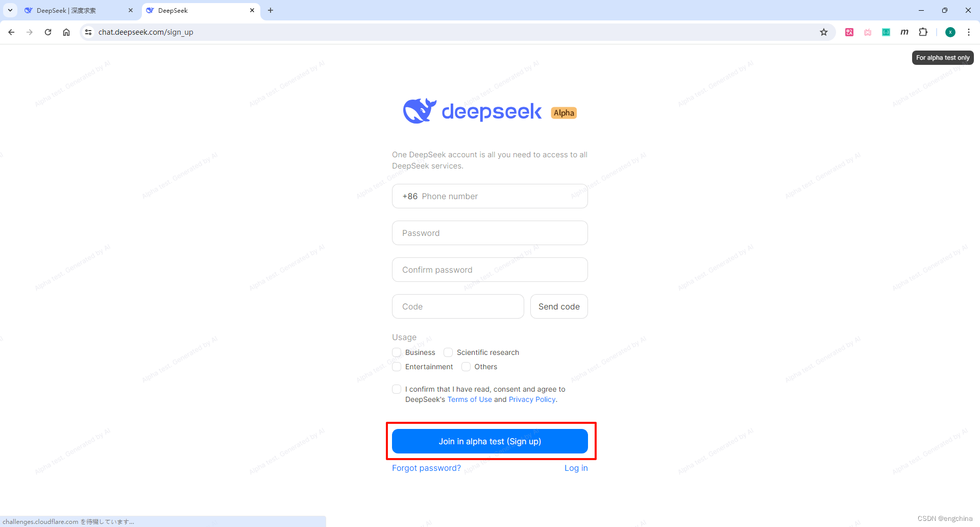Focus the Phone number input field
This screenshot has height=527, width=980.
pyautogui.click(x=490, y=196)
